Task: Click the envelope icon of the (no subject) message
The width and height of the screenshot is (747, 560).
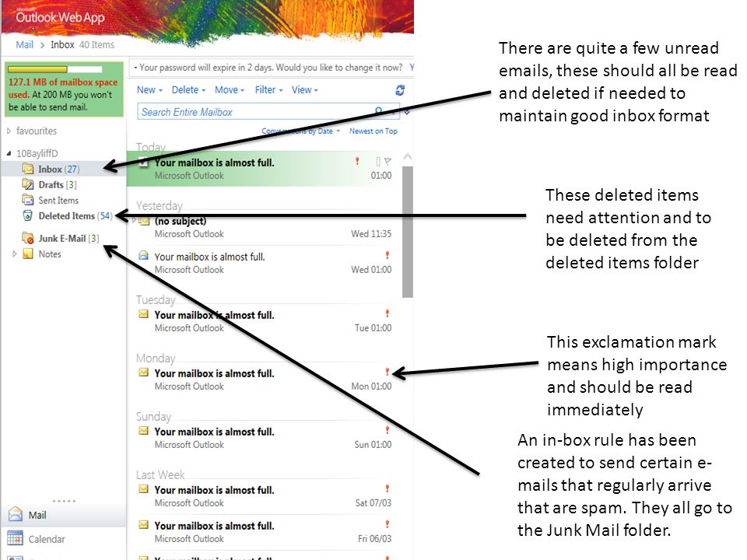Action: [145, 221]
